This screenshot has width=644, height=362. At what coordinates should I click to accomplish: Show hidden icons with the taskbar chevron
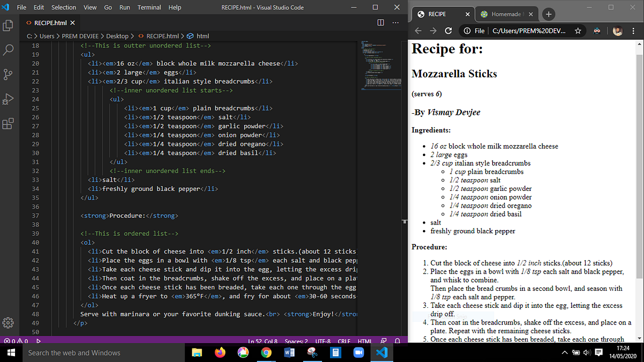(x=564, y=352)
